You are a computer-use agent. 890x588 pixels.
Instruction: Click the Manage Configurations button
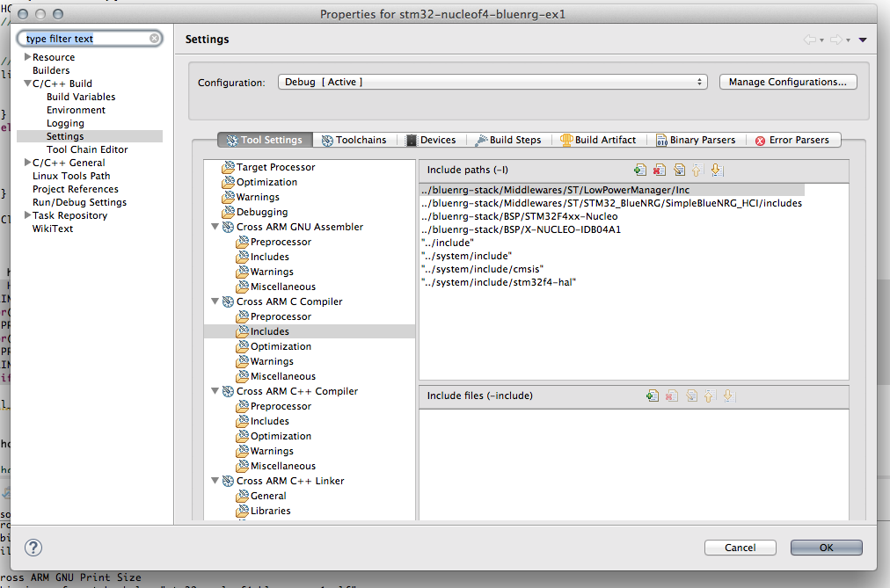[x=788, y=82]
